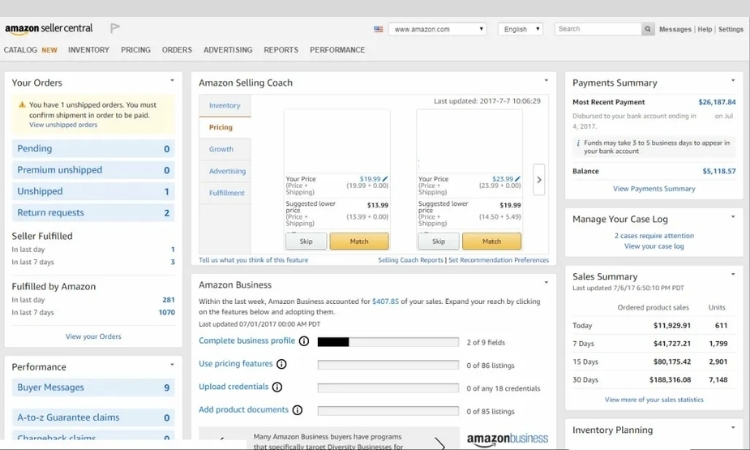Open the View Payments Summary link
750x450 pixels.
(654, 188)
